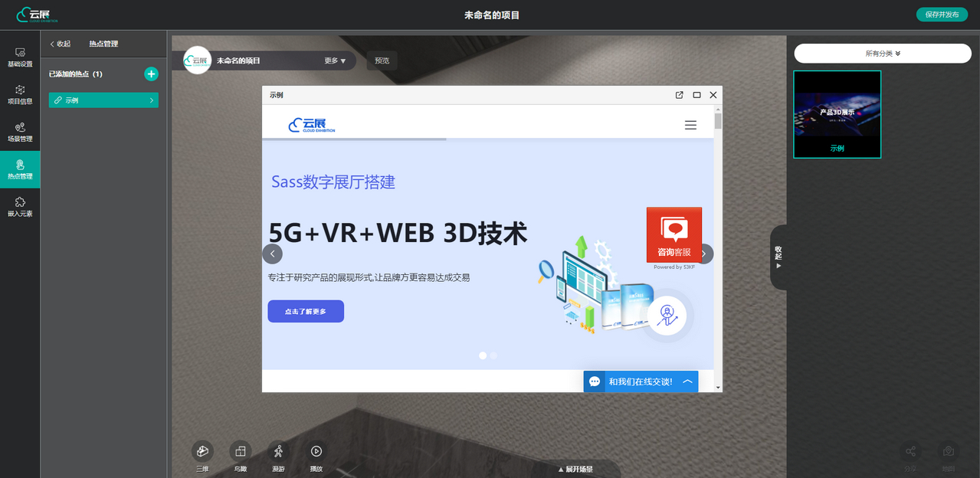Click the 保存并发布 button

pyautogui.click(x=942, y=15)
